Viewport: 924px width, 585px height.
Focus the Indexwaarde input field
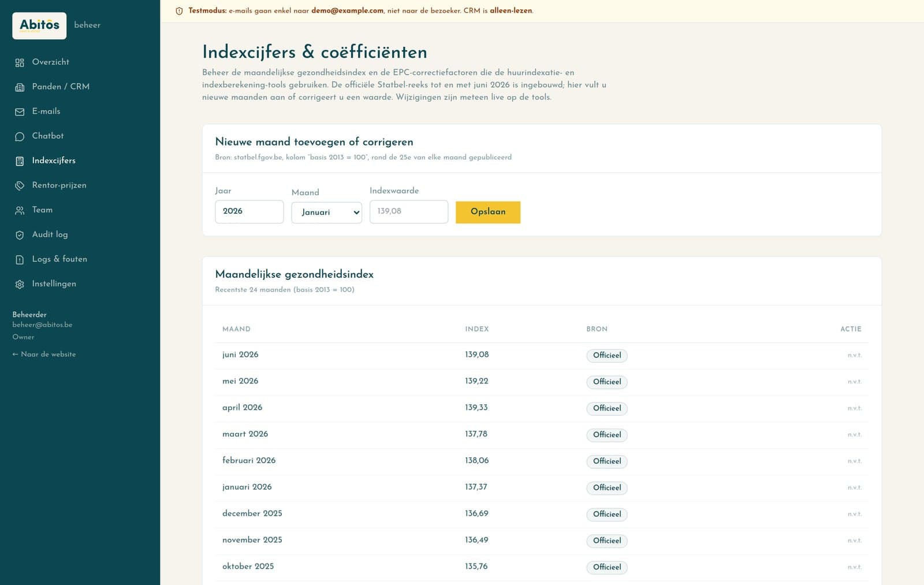point(409,211)
